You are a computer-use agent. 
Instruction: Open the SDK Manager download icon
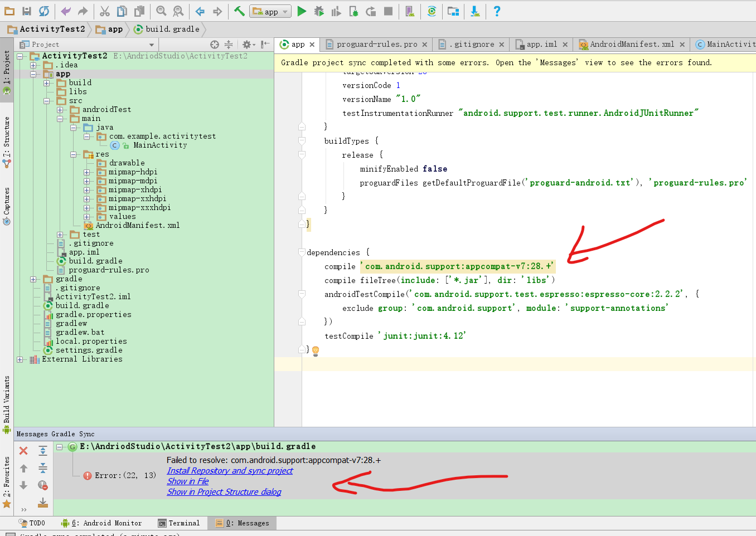coord(475,11)
